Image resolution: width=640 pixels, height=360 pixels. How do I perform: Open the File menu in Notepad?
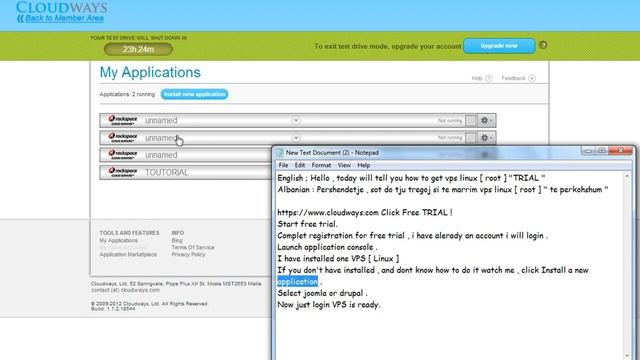283,165
